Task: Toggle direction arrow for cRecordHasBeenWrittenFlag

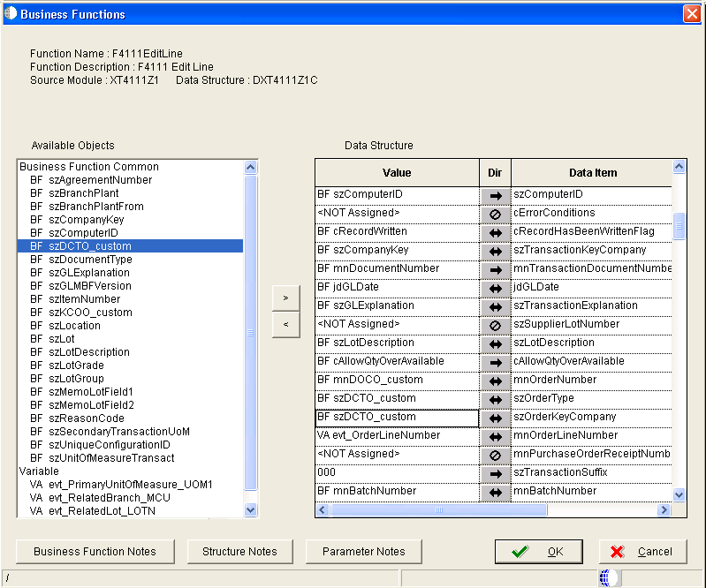Action: pos(496,233)
